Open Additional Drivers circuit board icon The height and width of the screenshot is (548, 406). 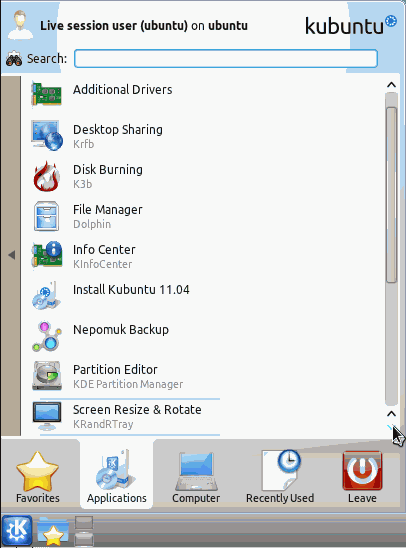pyautogui.click(x=46, y=94)
